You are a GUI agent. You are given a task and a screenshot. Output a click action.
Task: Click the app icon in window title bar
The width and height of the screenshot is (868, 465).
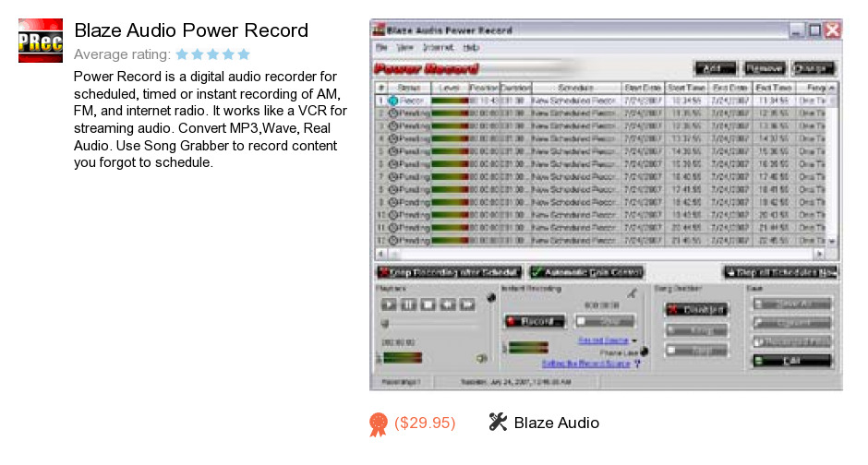(380, 30)
